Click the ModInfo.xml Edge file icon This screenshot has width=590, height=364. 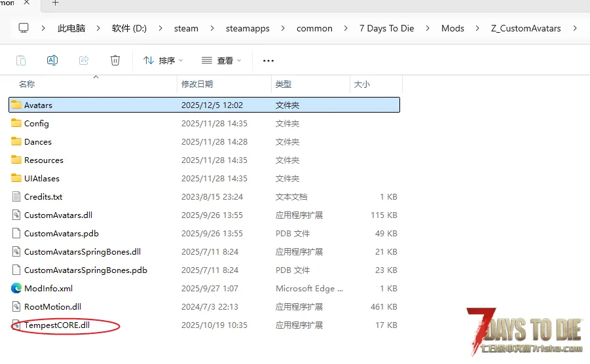tap(16, 288)
